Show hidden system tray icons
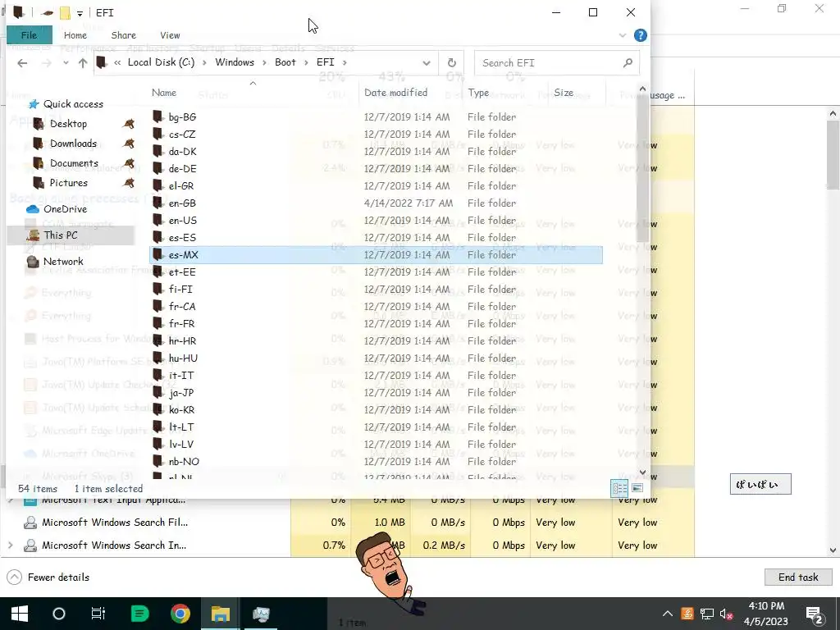840x630 pixels. tap(667, 614)
